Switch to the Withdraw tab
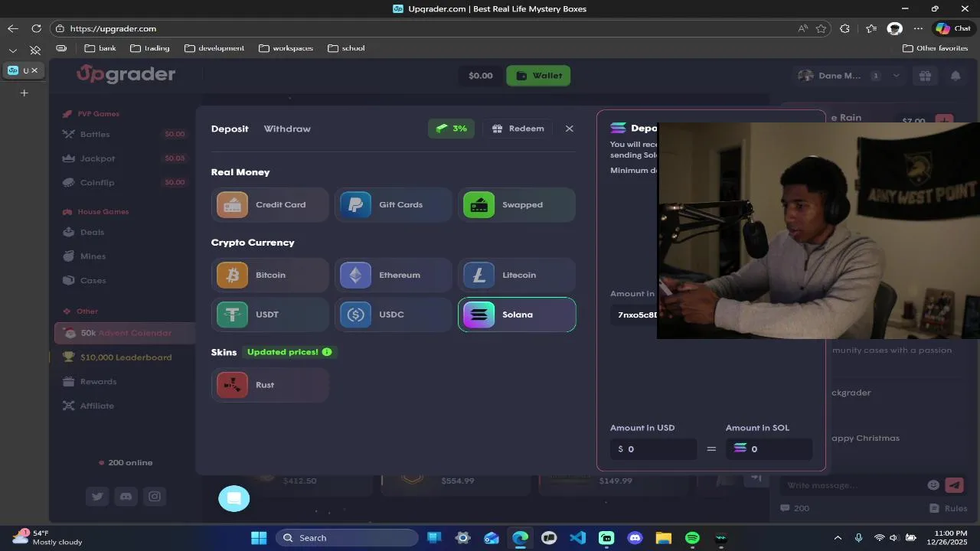This screenshot has height=551, width=980. tap(287, 129)
